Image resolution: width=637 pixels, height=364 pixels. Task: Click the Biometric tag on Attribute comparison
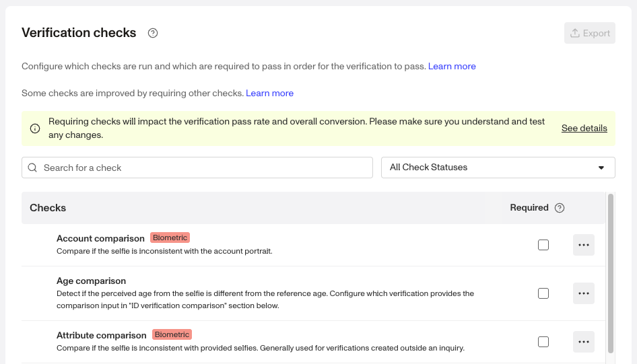coord(172,334)
